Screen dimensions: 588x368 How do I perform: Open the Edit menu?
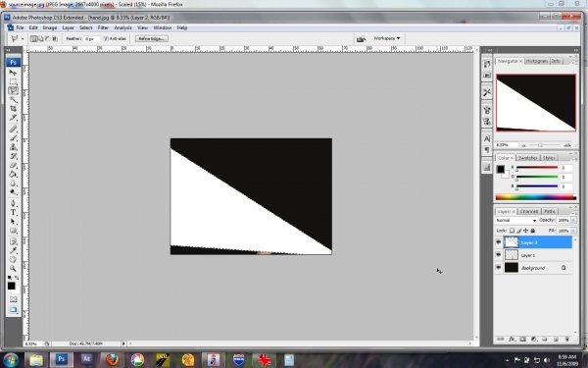coord(33,27)
